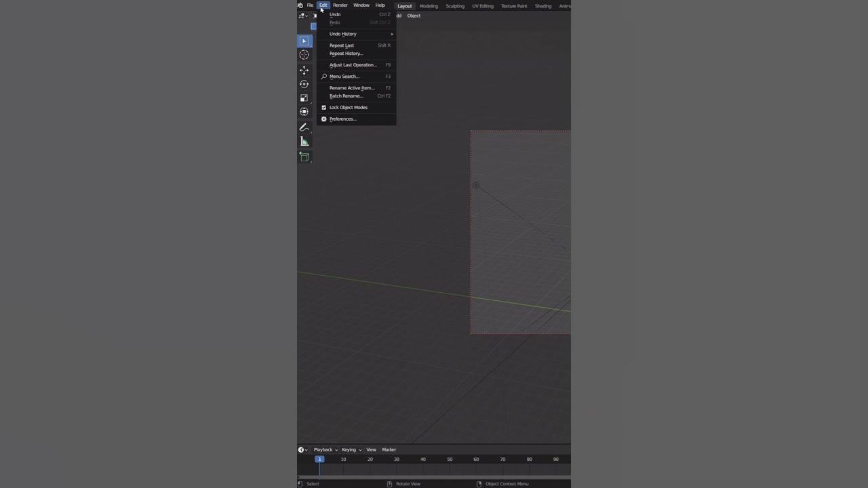This screenshot has width=868, height=488.
Task: Click the Object Context Menu mouse icon
Action: pyautogui.click(x=479, y=484)
